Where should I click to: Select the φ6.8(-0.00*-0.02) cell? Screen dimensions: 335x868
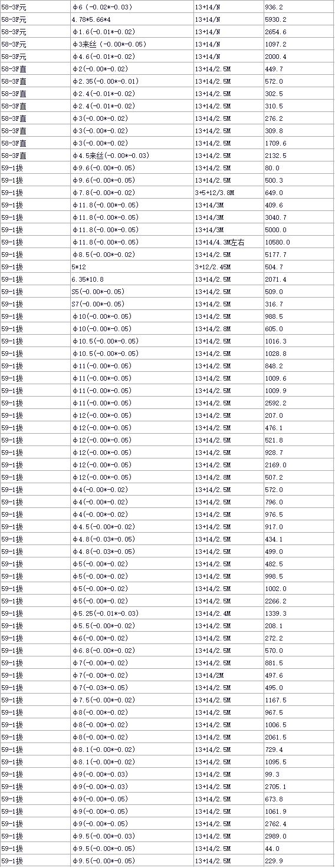point(132,651)
